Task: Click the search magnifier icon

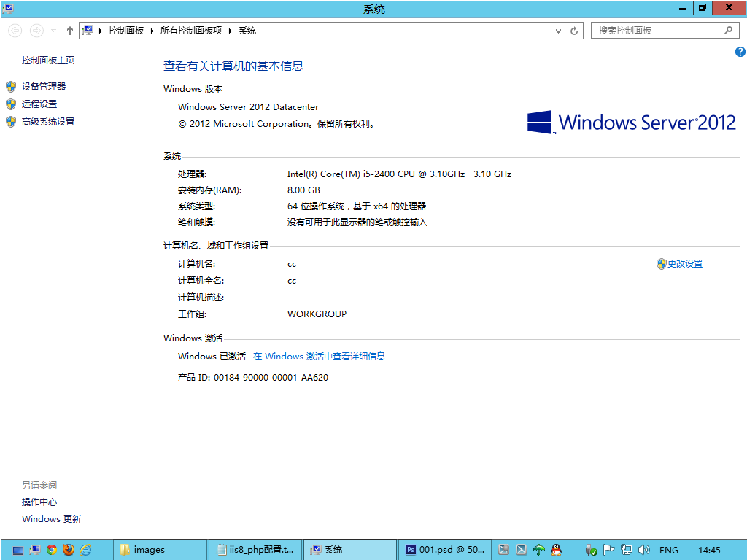Action: tap(729, 31)
